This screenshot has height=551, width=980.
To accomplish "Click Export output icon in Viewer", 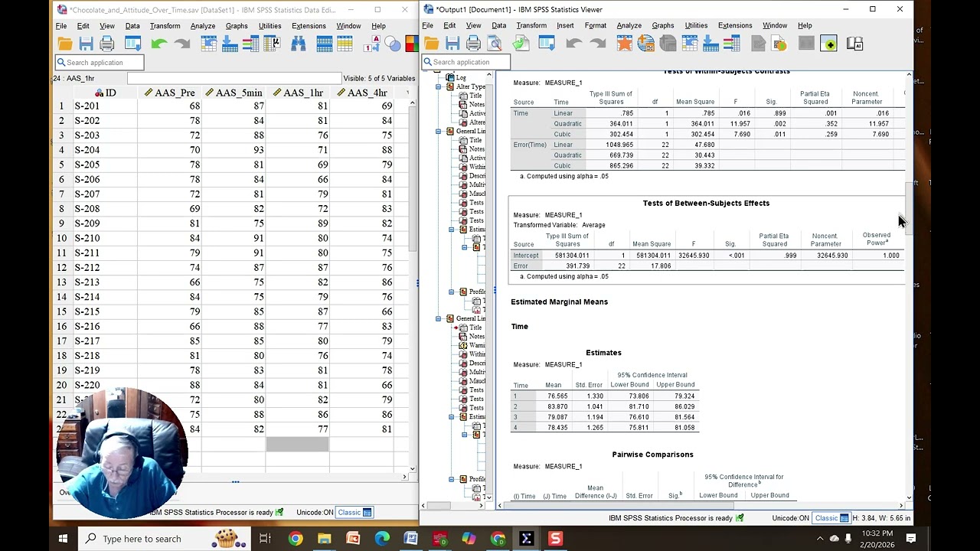I will point(521,44).
